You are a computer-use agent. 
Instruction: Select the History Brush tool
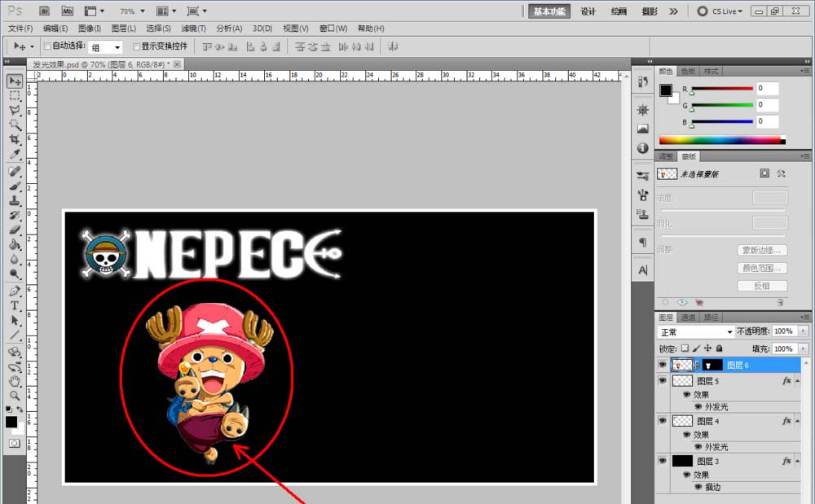coord(15,215)
